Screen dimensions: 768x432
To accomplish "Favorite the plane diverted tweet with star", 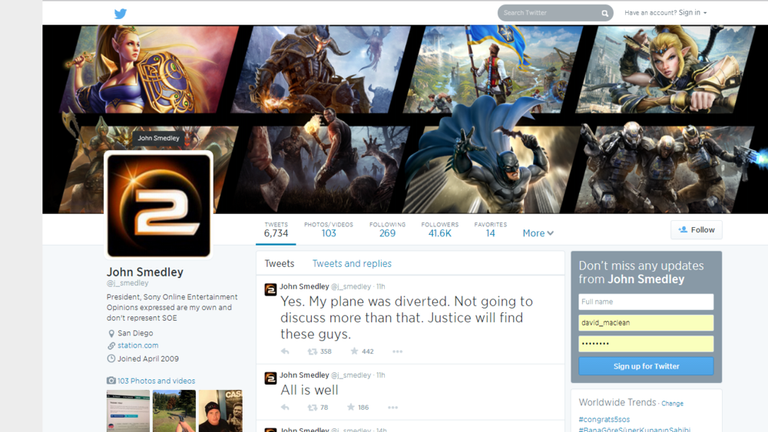I will click(351, 351).
